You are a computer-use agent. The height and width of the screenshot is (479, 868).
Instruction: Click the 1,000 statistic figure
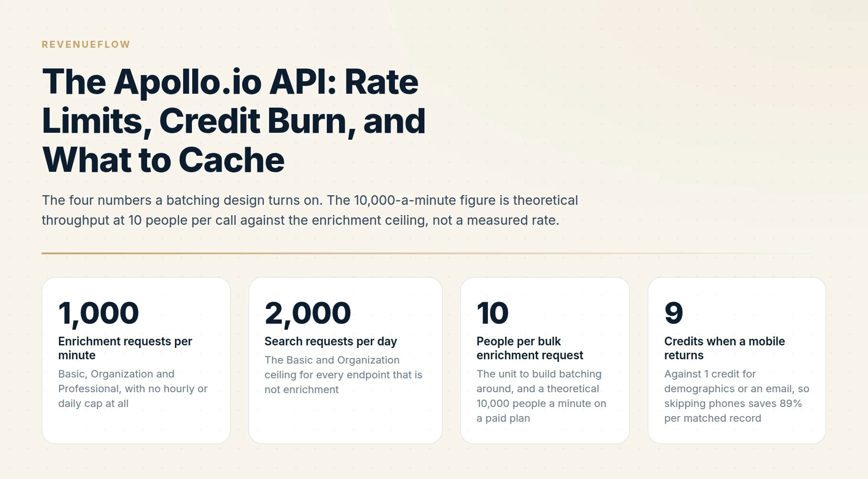click(x=99, y=313)
